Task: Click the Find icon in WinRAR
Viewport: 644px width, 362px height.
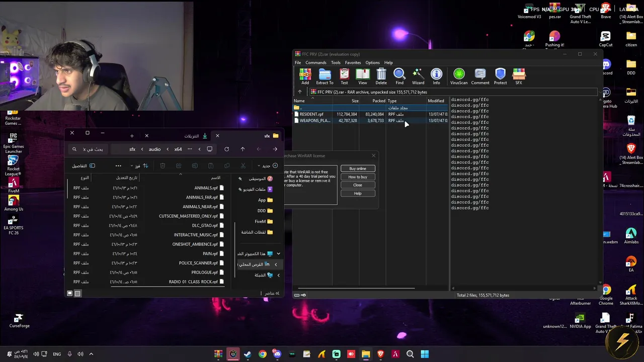Action: [x=399, y=76]
